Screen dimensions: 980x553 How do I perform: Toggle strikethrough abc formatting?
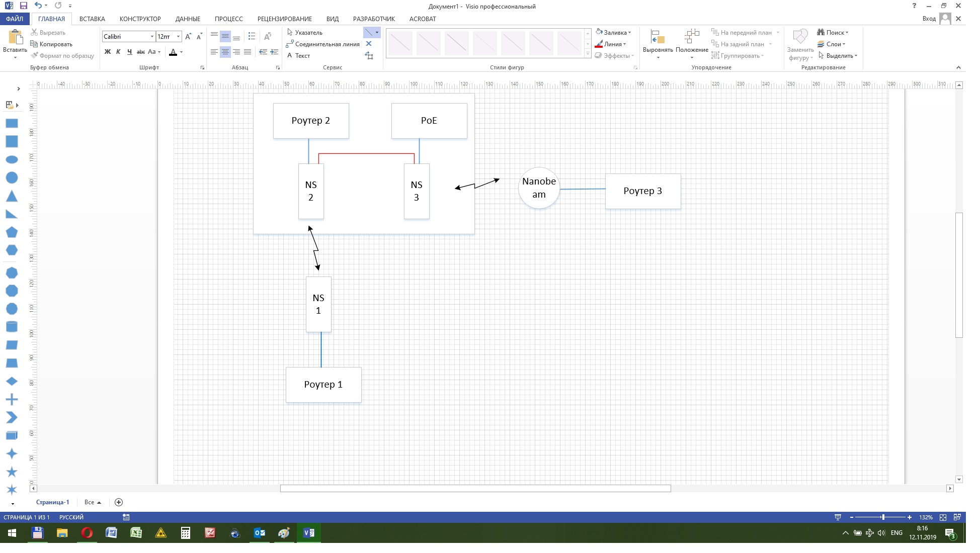[x=141, y=52]
